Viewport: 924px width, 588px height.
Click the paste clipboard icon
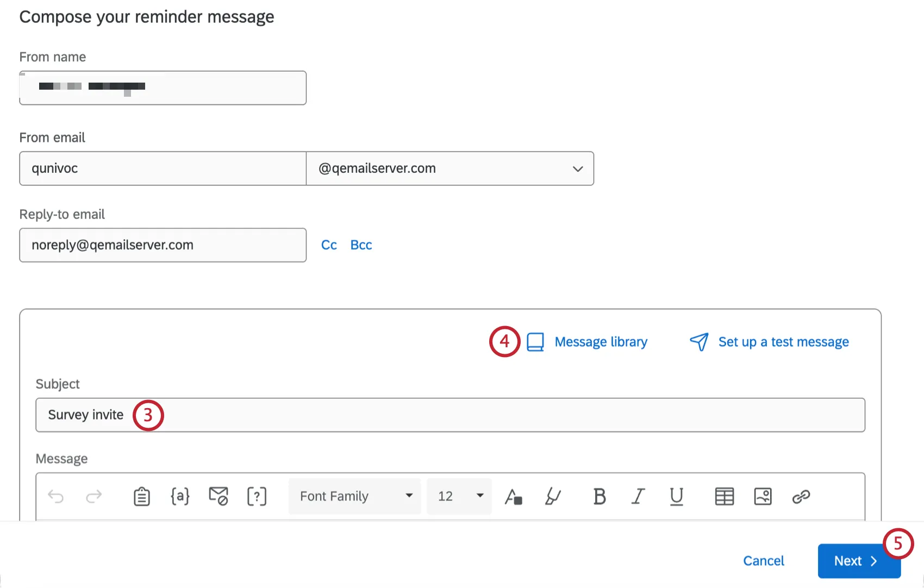click(x=142, y=496)
